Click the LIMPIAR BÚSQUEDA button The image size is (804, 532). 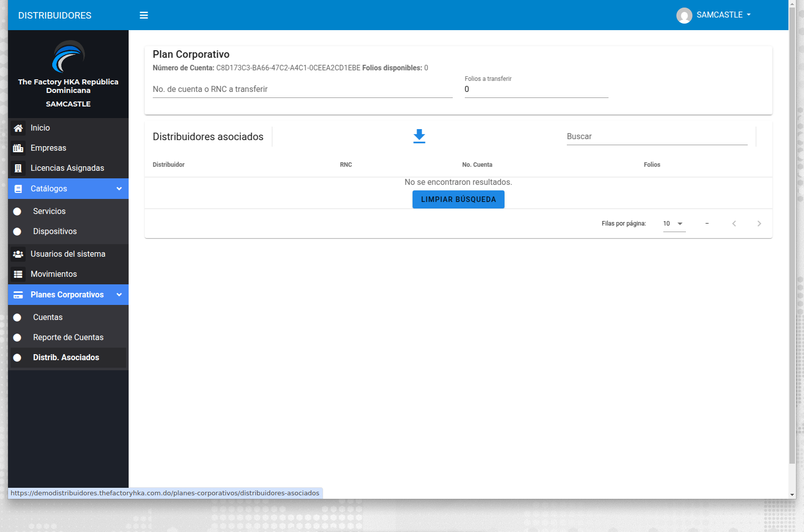pyautogui.click(x=458, y=199)
